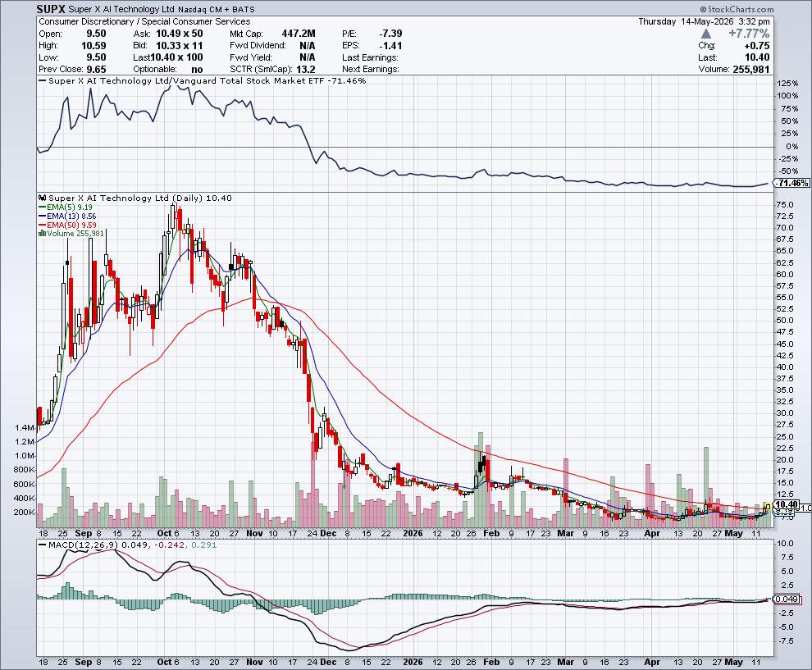Click the Chg value '+0.75'
812x670 pixels.
pyautogui.click(x=756, y=46)
